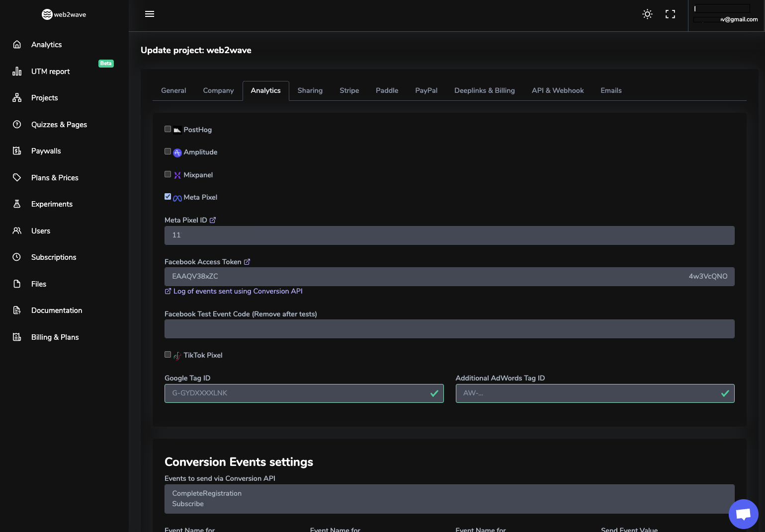Toggle the hamburger sidebar menu
The width and height of the screenshot is (765, 532).
[x=150, y=14]
